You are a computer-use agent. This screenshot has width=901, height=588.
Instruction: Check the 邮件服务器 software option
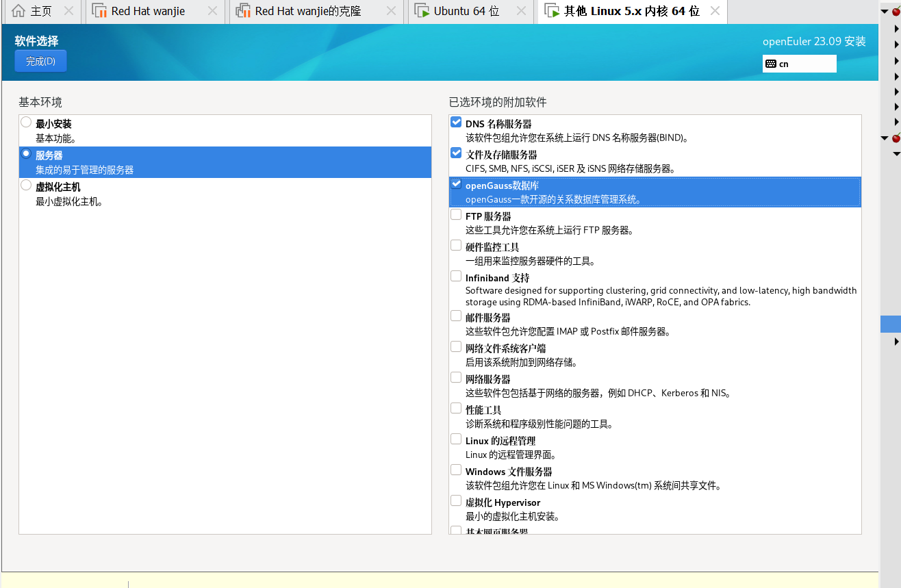click(456, 314)
